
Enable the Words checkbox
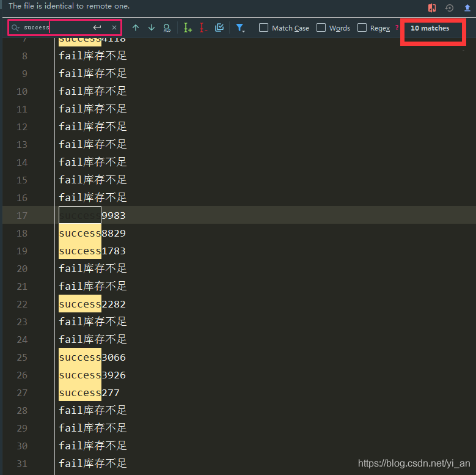pyautogui.click(x=321, y=28)
